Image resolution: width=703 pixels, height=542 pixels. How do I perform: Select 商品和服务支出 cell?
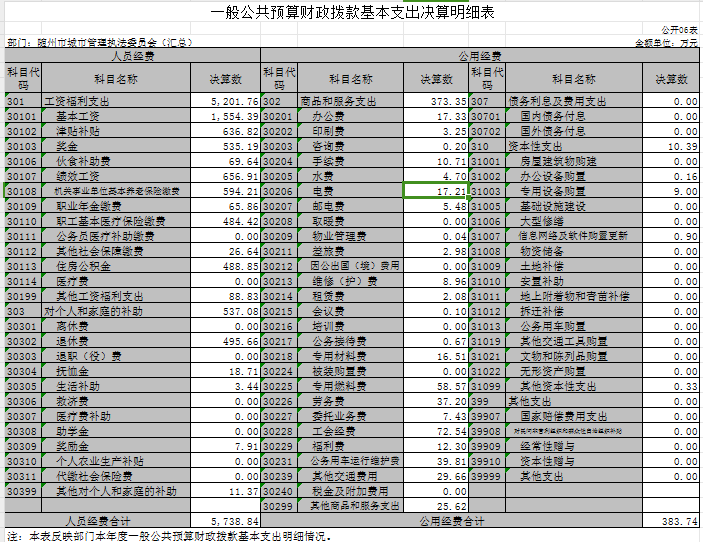(x=351, y=101)
